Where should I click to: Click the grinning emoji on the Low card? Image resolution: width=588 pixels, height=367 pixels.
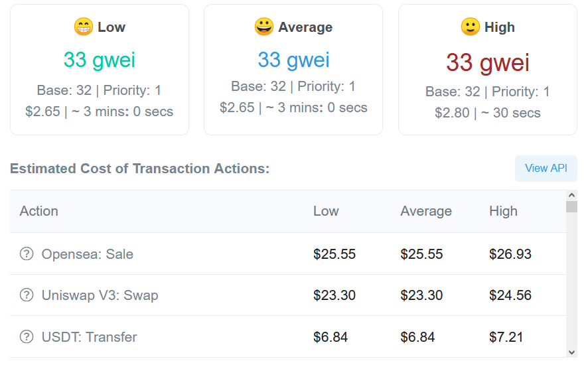[83, 27]
